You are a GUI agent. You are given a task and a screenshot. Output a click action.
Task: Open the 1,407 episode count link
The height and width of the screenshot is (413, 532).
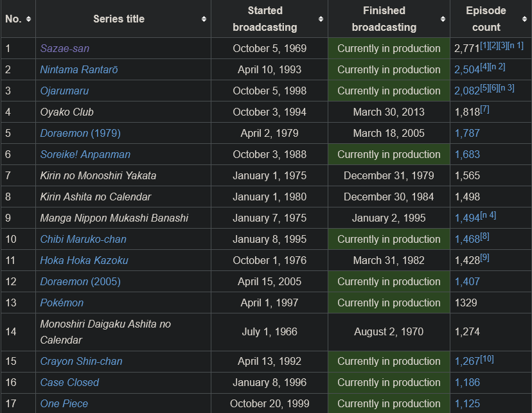(467, 281)
